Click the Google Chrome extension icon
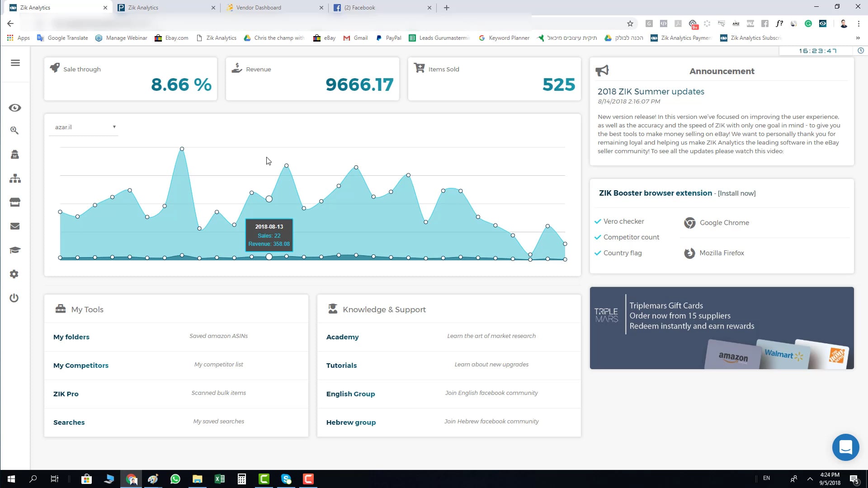Image resolution: width=868 pixels, height=488 pixels. click(689, 223)
